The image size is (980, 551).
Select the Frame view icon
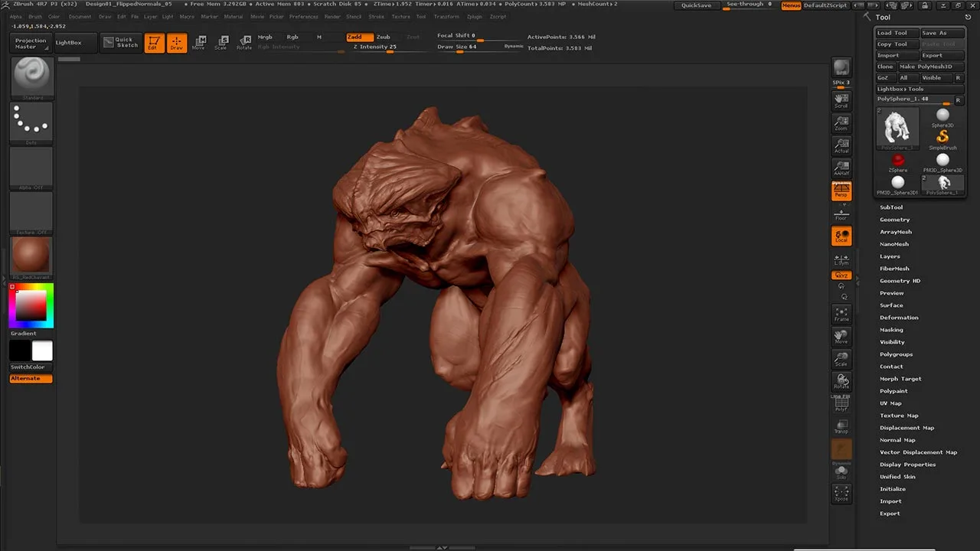click(841, 314)
